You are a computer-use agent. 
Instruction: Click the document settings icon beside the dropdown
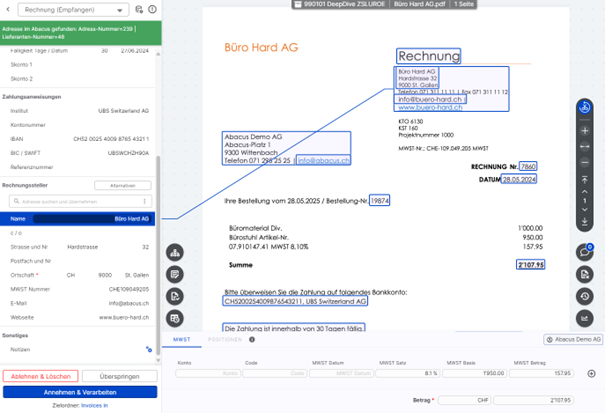tap(139, 9)
